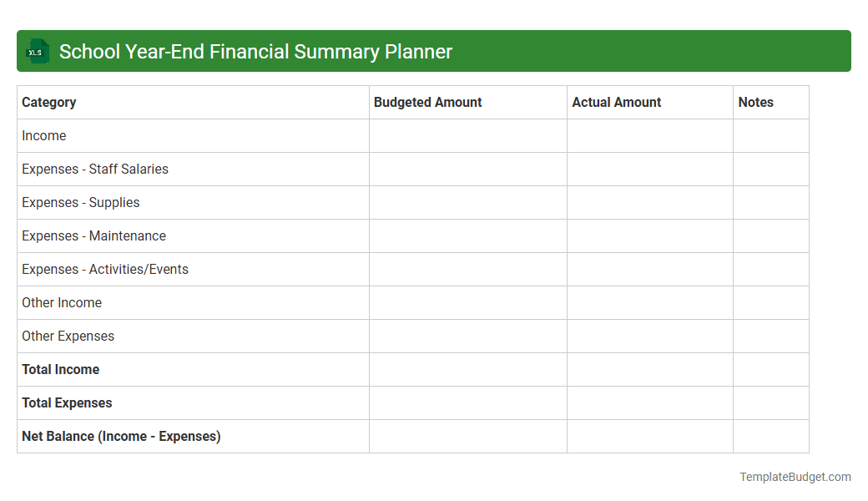868x501 pixels.
Task: Select the Expenses - Activities/Events cell
Action: point(104,269)
